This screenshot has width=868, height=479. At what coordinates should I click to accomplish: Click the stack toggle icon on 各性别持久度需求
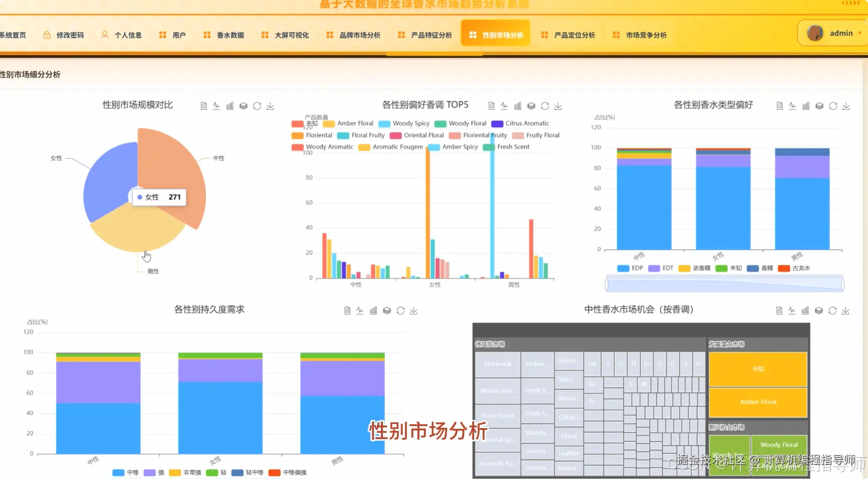click(387, 310)
